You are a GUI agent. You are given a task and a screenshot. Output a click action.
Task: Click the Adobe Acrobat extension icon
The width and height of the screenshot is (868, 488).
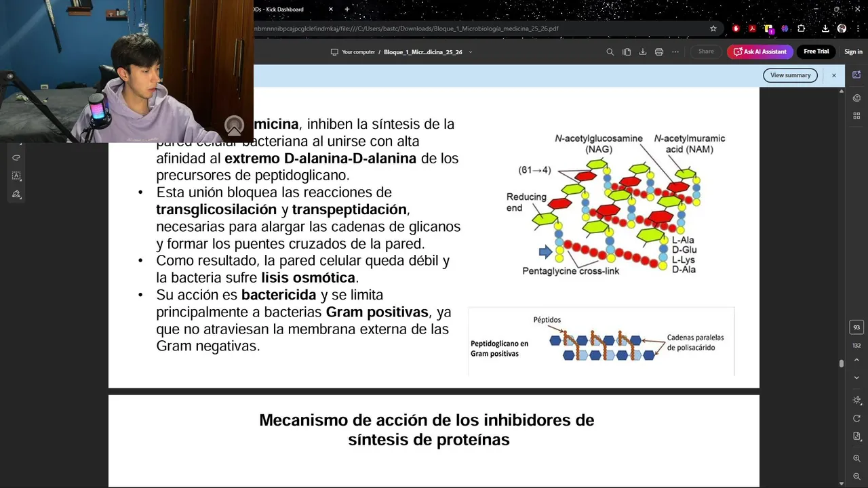coord(752,28)
